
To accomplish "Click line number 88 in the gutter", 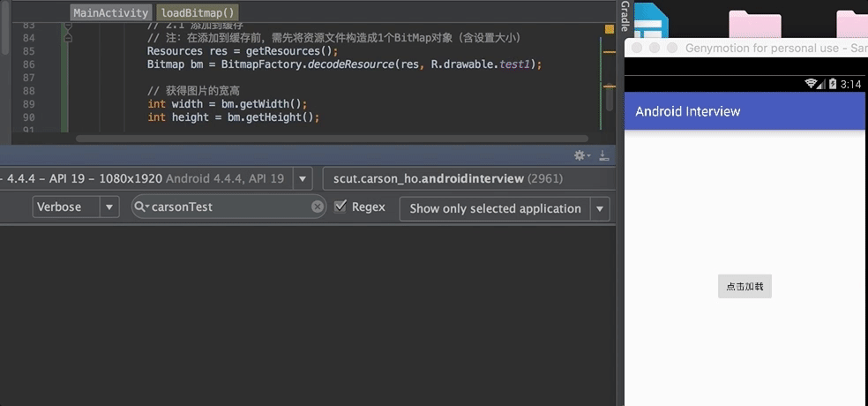I will [x=29, y=91].
